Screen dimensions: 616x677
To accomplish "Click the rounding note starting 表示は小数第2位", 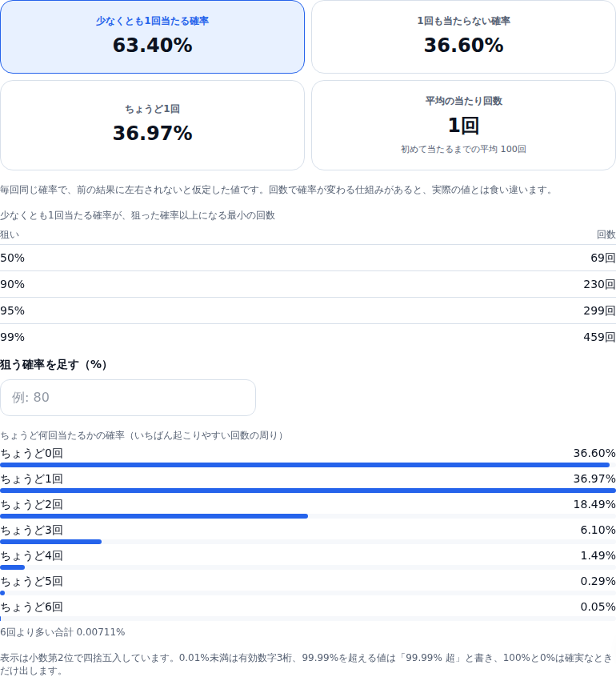I will tap(306, 664).
